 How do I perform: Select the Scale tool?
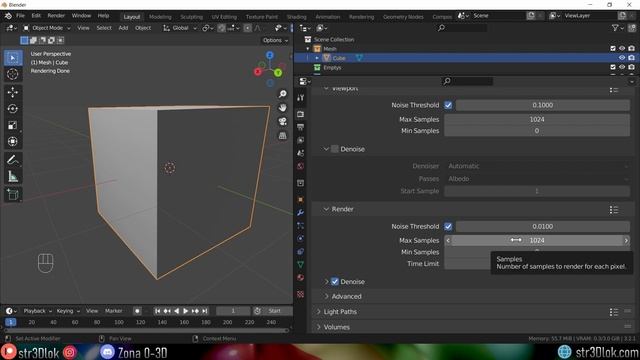click(13, 125)
